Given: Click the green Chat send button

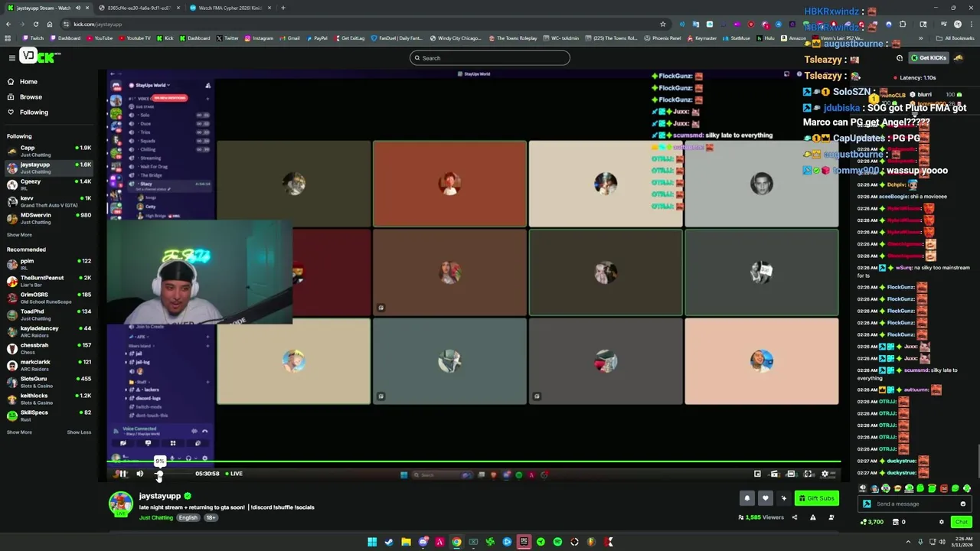Looking at the screenshot, I should tap(961, 522).
